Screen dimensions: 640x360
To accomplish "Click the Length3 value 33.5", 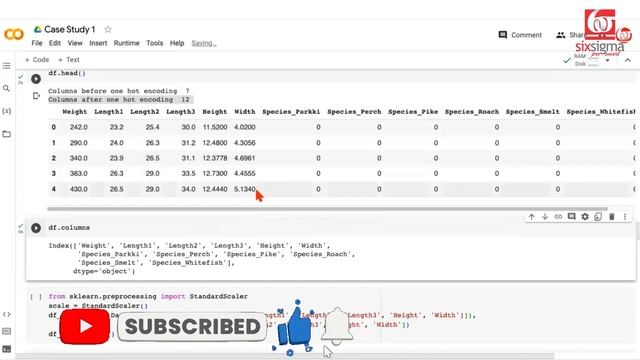I will (189, 173).
